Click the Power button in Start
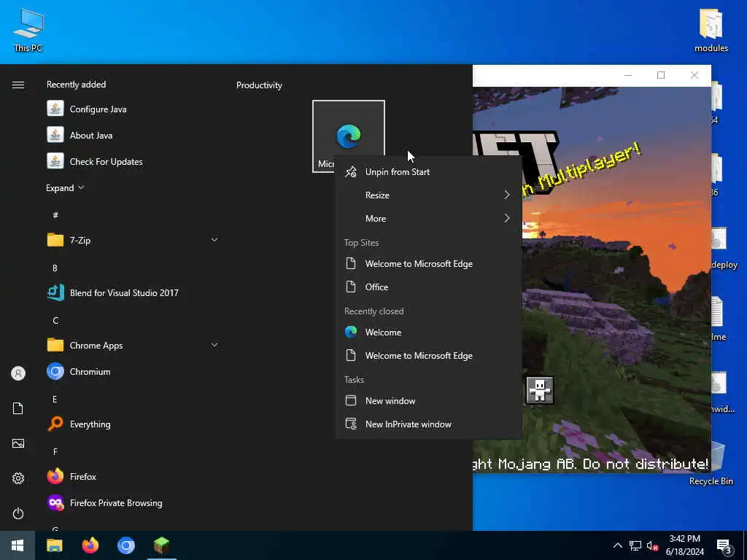Screen dimensions: 747x560 (18, 513)
